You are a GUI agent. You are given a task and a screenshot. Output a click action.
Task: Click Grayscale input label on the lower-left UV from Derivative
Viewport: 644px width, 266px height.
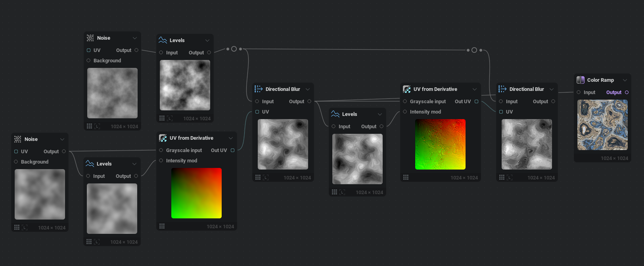(x=184, y=150)
